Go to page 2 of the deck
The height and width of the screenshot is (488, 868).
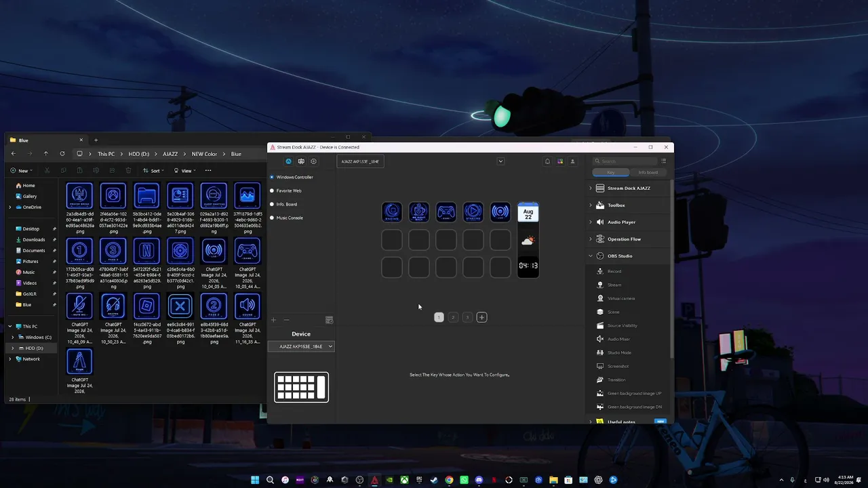click(453, 317)
